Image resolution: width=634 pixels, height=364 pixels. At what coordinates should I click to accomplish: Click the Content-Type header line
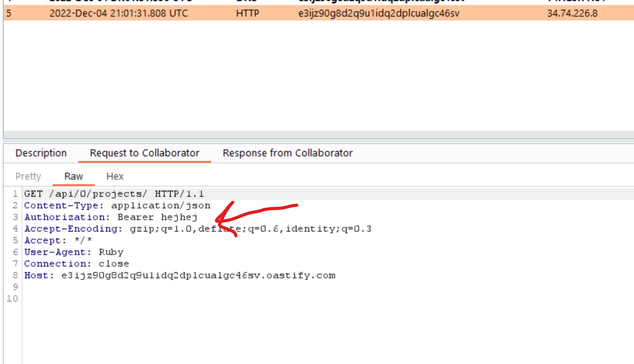click(x=117, y=206)
